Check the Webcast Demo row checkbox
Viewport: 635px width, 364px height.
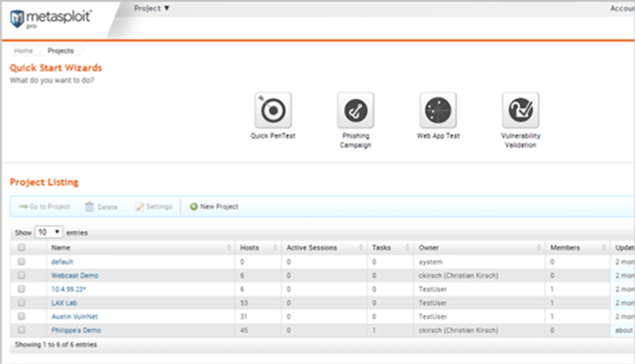click(x=22, y=275)
